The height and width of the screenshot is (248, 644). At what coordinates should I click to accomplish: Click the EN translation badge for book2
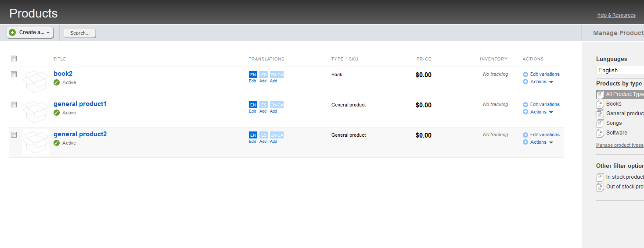point(253,74)
